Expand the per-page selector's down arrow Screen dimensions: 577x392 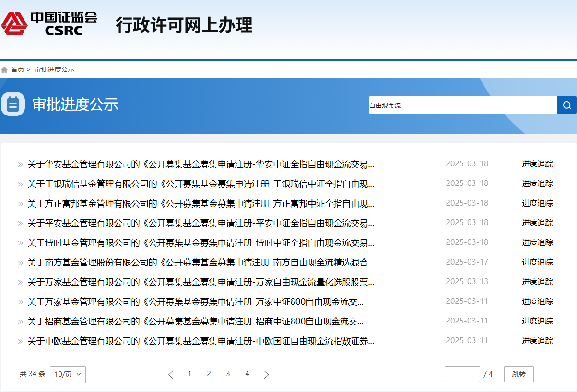[x=80, y=374]
